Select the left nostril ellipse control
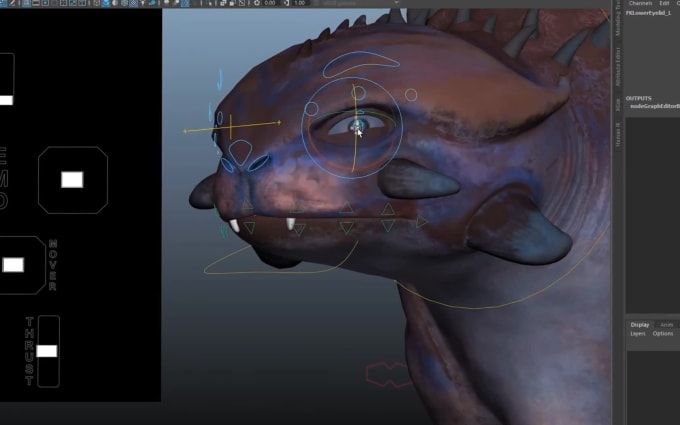Screen dimensions: 680x425 click(x=227, y=165)
